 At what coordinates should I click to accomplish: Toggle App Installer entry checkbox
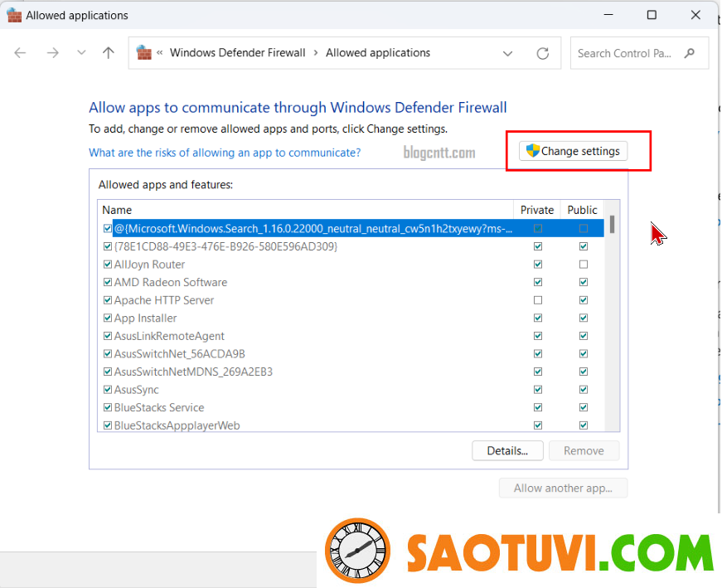tap(108, 318)
